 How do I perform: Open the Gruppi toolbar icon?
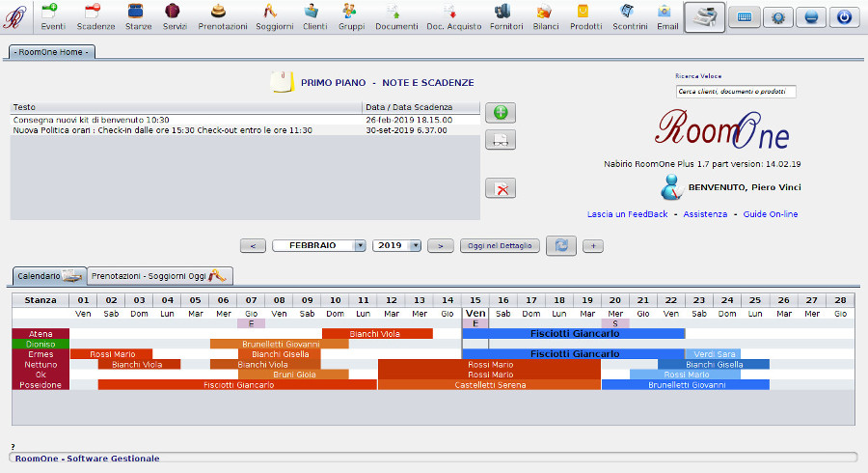[351, 16]
